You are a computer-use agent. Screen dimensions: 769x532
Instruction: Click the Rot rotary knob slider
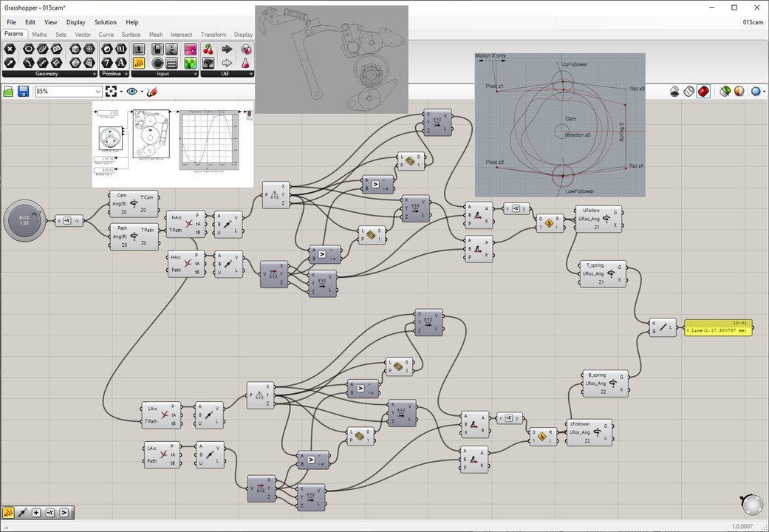24,220
